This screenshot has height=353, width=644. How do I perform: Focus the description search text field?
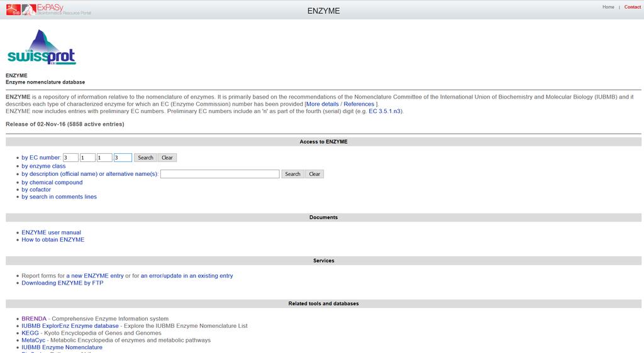[219, 174]
